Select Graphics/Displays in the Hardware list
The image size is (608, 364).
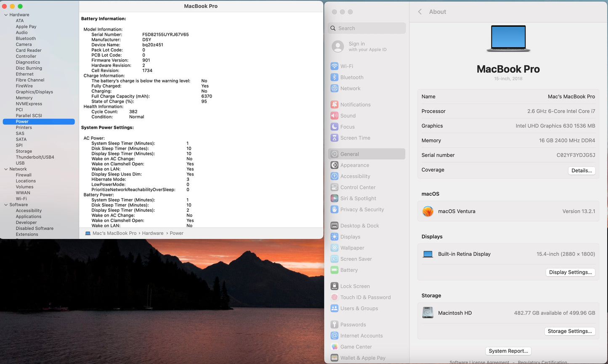(x=35, y=92)
